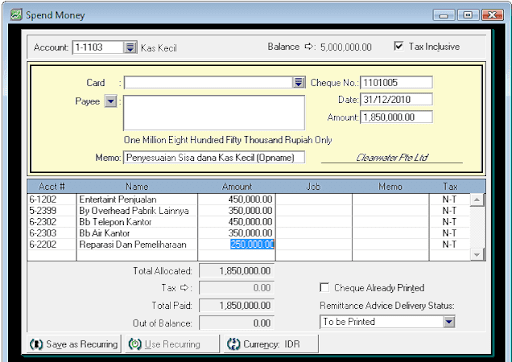The height and width of the screenshot is (362, 512).
Task: Click the Out of Balance value field
Action: click(x=237, y=323)
